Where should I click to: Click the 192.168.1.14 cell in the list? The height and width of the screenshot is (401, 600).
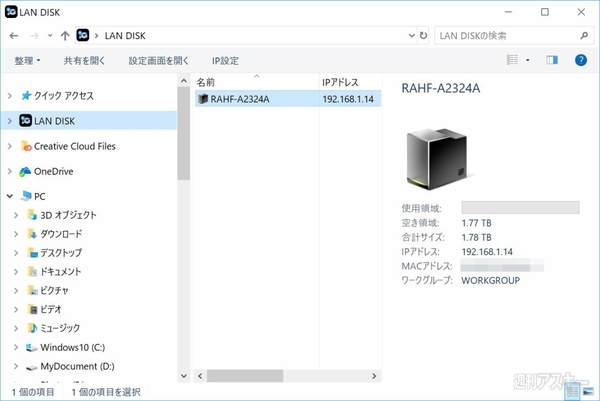[348, 99]
